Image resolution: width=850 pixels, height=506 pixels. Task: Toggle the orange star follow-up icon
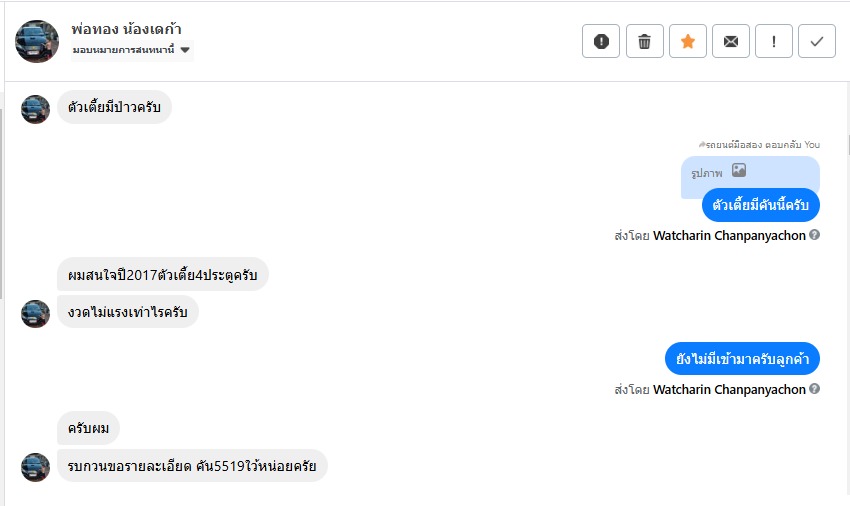(x=688, y=41)
